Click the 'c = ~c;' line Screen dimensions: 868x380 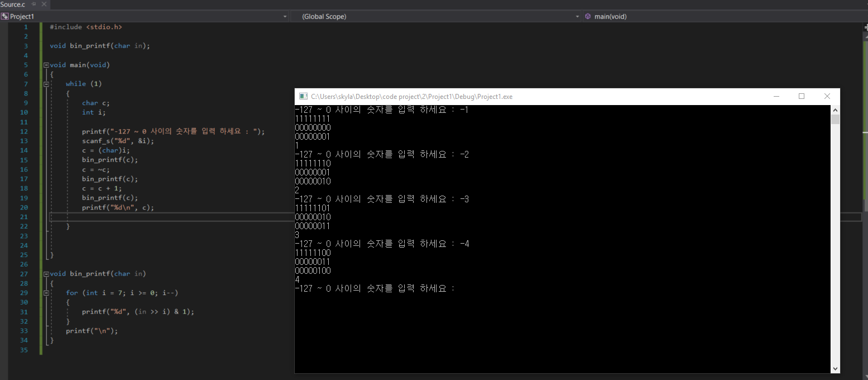point(96,169)
